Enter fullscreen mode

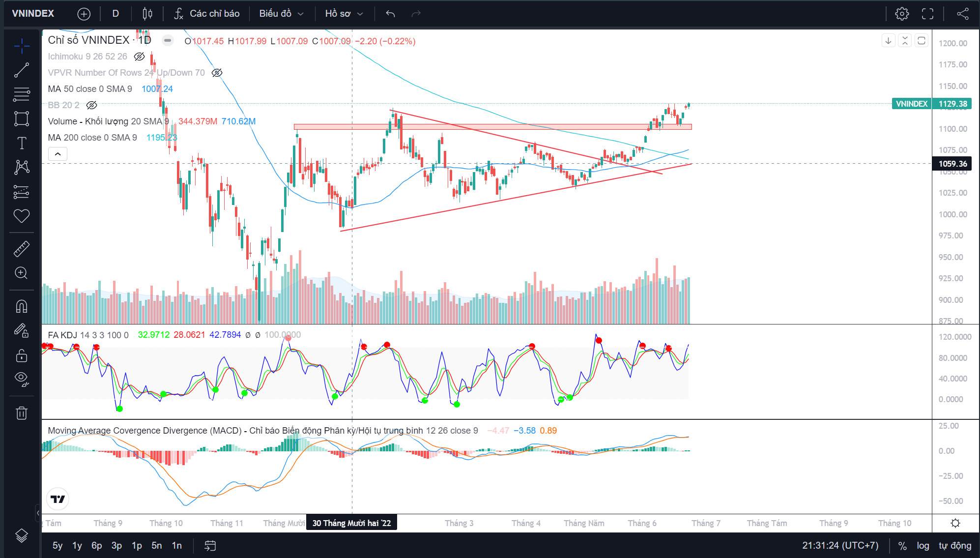click(x=927, y=14)
